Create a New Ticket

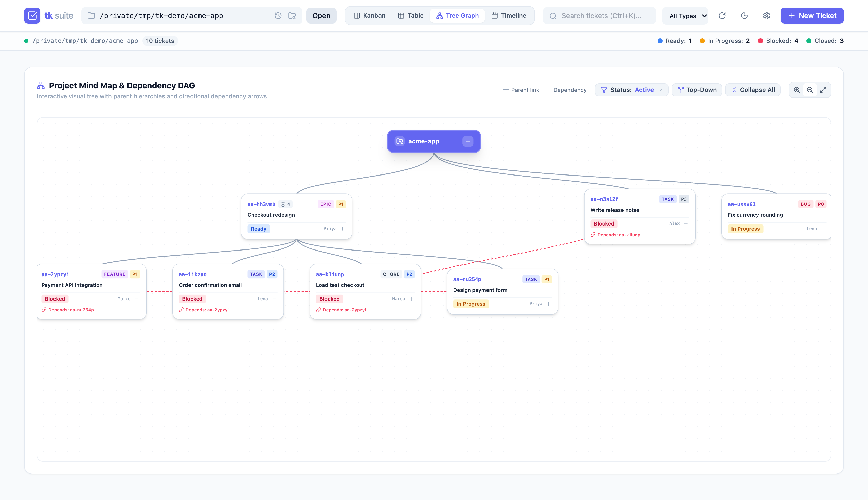[812, 16]
